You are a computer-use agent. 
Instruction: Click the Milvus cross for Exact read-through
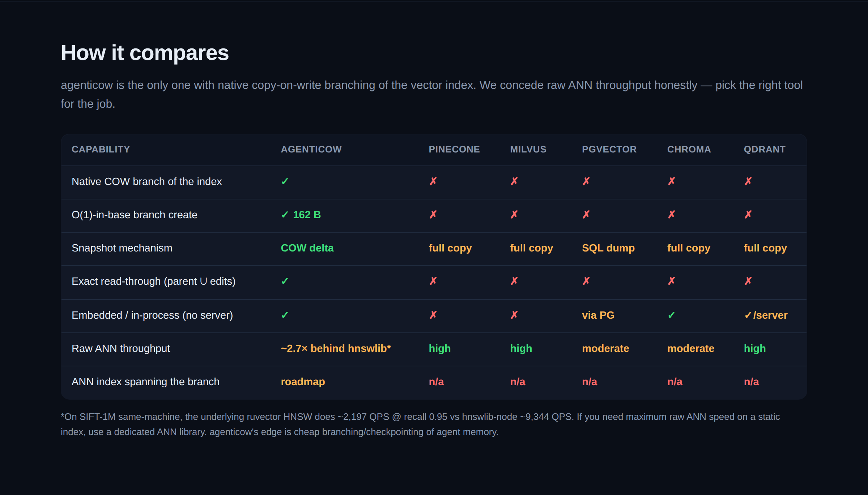click(514, 281)
